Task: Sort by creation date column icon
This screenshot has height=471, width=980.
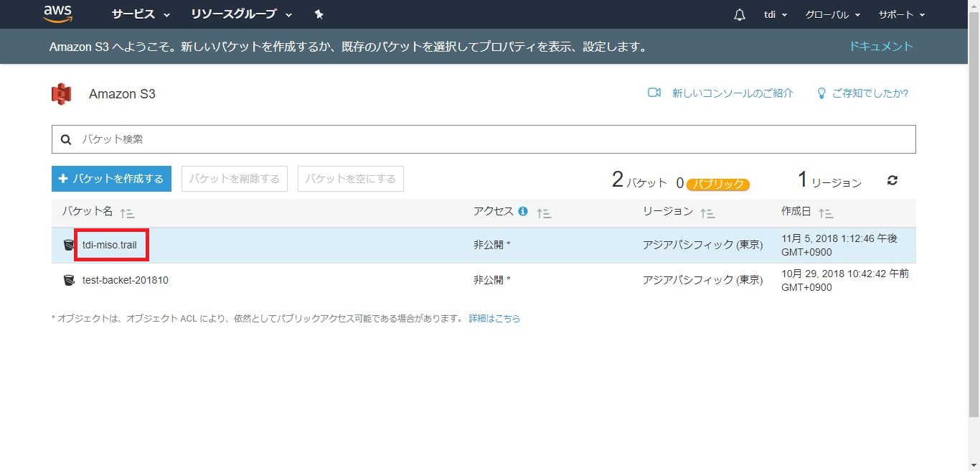Action: coord(826,213)
